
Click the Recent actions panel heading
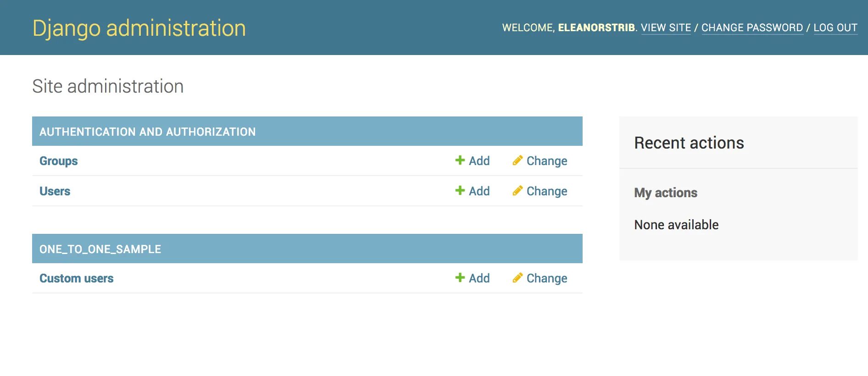click(x=689, y=143)
